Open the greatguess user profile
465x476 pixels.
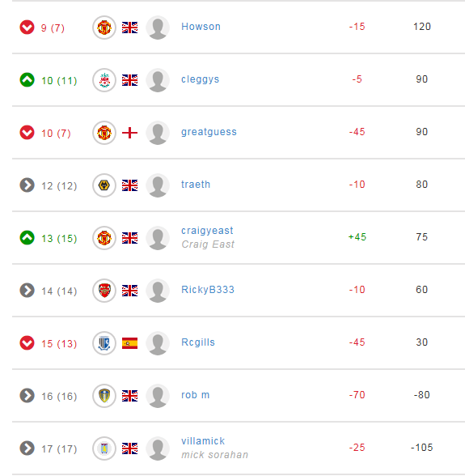pyautogui.click(x=209, y=132)
